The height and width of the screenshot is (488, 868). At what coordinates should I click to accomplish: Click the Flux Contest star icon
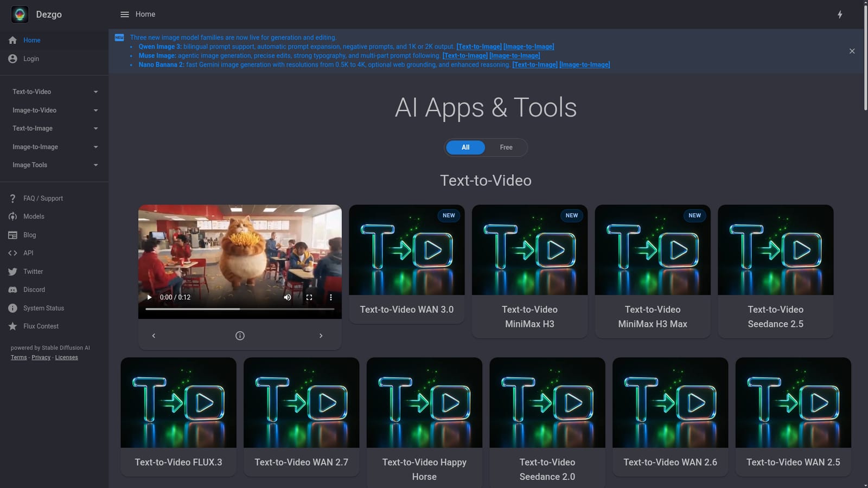pyautogui.click(x=13, y=326)
